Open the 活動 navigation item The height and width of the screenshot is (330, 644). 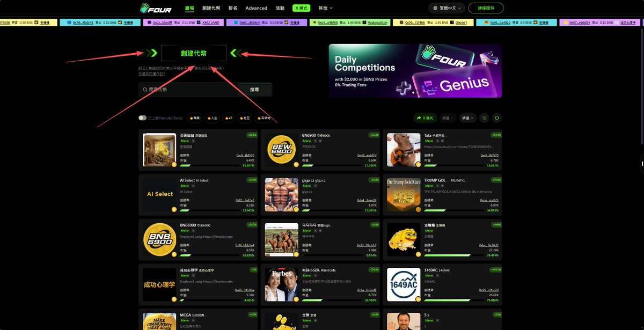(x=280, y=8)
